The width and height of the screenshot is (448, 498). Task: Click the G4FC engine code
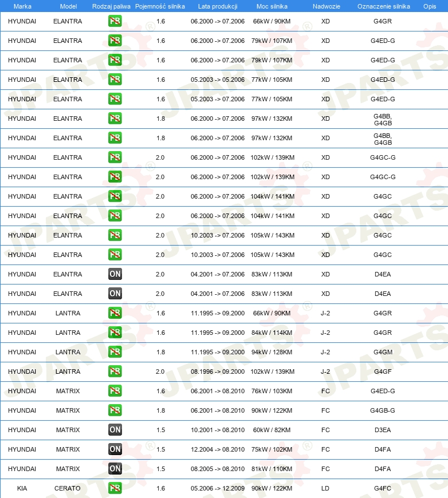383,488
